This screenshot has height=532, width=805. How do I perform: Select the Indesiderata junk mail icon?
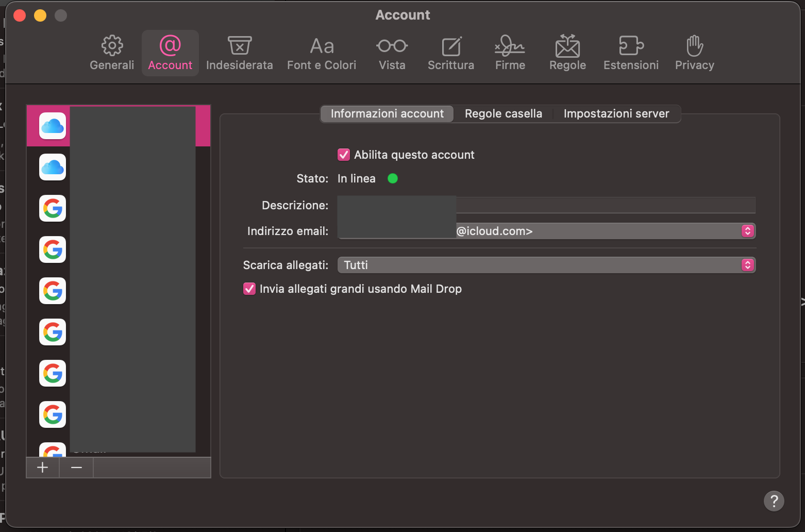click(239, 52)
